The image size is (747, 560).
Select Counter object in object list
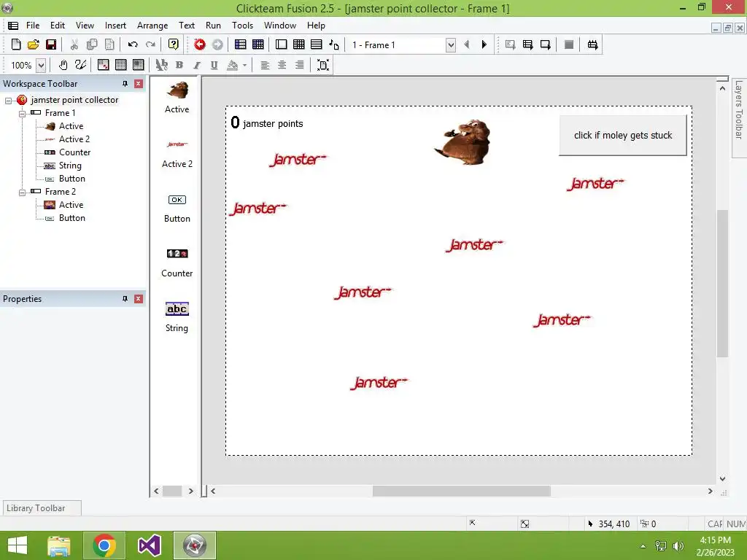(x=177, y=262)
